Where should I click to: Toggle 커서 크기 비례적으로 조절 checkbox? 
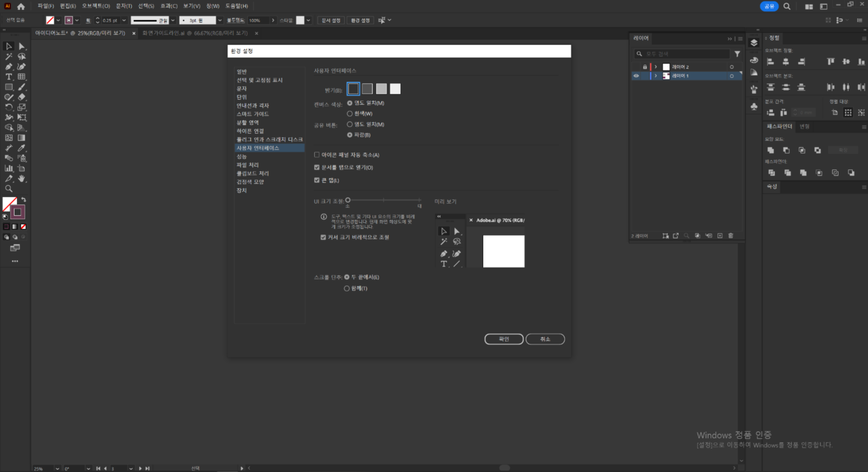pos(323,237)
